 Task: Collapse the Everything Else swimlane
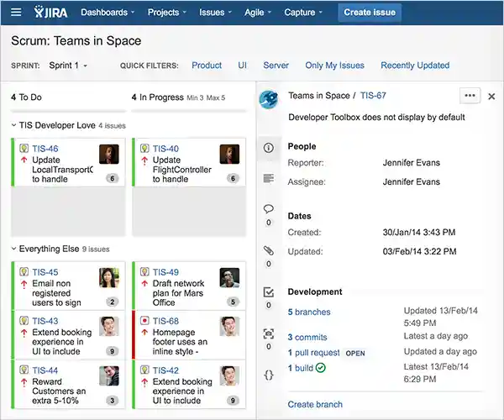13,249
